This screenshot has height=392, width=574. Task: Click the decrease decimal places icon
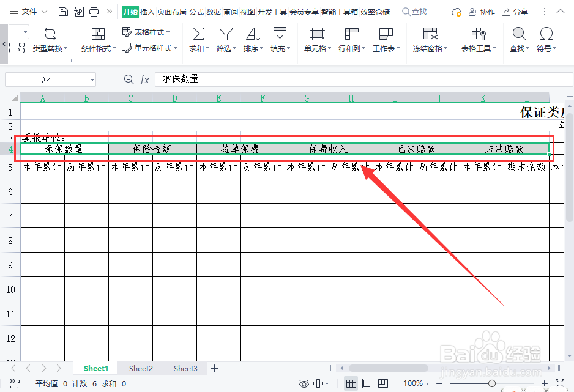click(21, 48)
